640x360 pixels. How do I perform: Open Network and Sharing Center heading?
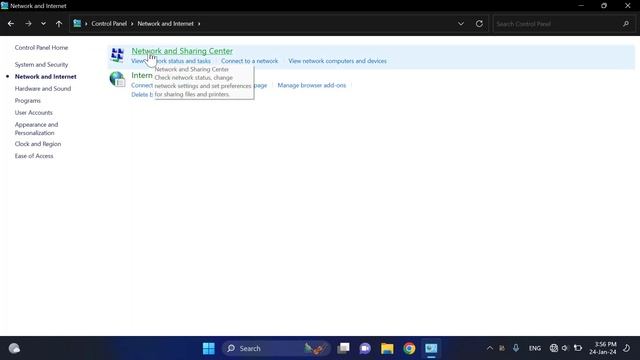[x=182, y=51]
